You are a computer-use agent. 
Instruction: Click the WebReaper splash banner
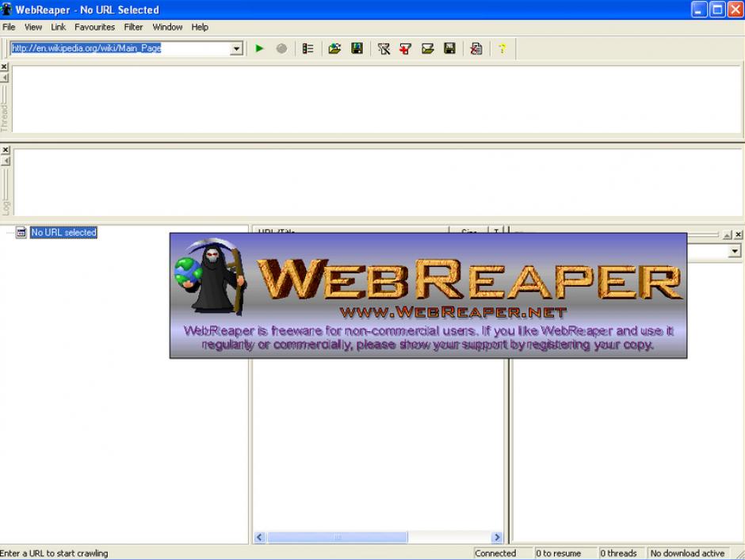click(x=428, y=295)
